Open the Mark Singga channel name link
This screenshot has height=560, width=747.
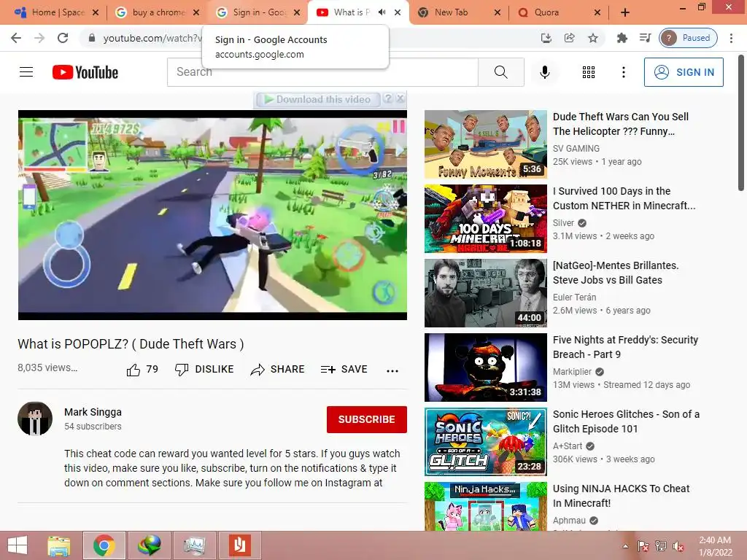93,412
